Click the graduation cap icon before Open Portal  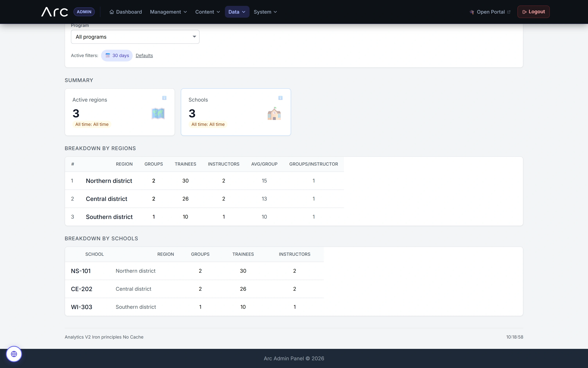(472, 12)
